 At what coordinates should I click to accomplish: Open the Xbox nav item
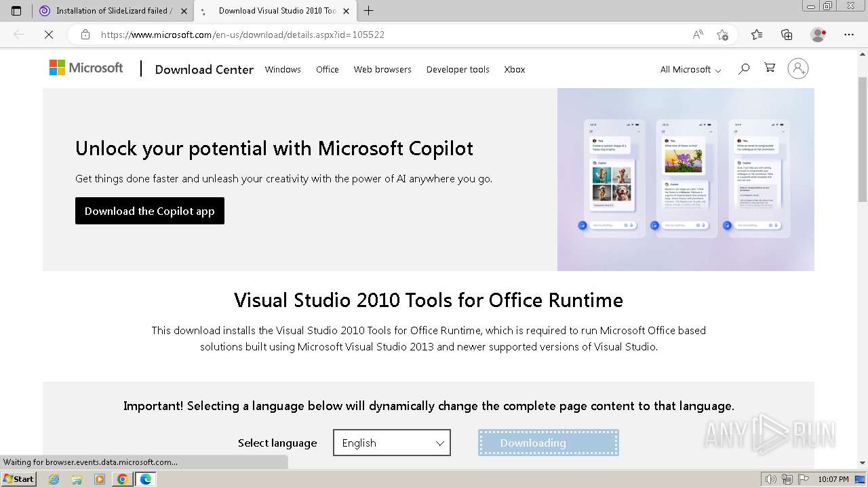515,69
